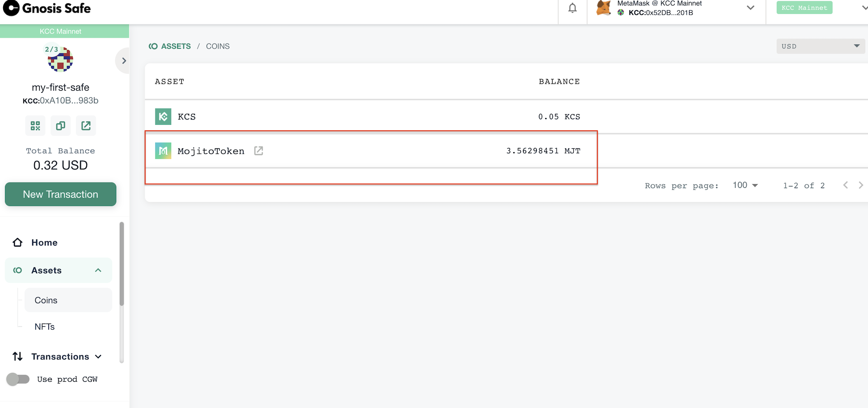Expand the MetaMask wallet account dropdown

coord(750,8)
